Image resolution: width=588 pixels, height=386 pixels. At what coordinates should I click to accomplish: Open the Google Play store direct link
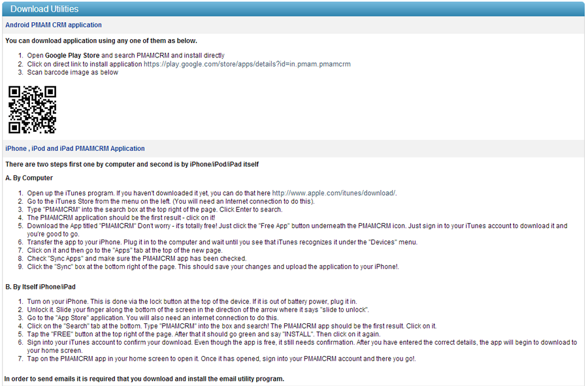coord(247,64)
